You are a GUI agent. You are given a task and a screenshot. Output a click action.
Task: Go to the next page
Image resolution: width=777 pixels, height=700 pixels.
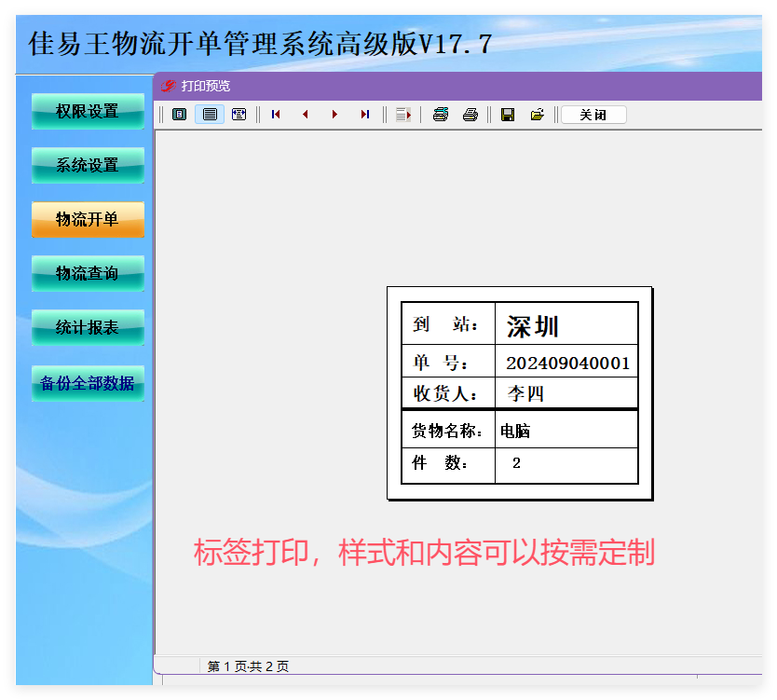(x=335, y=115)
